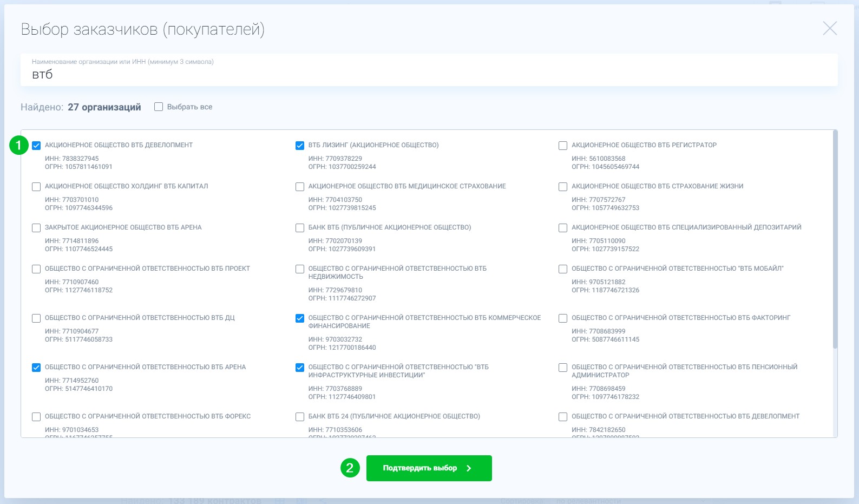859x504 pixels.
Task: Click text 'ИНН: 7707572767'
Action: click(599, 200)
